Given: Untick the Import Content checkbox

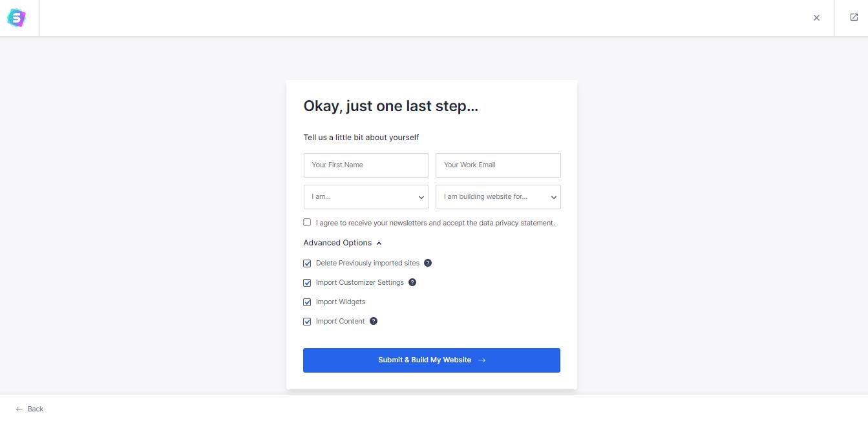Looking at the screenshot, I should tap(307, 322).
